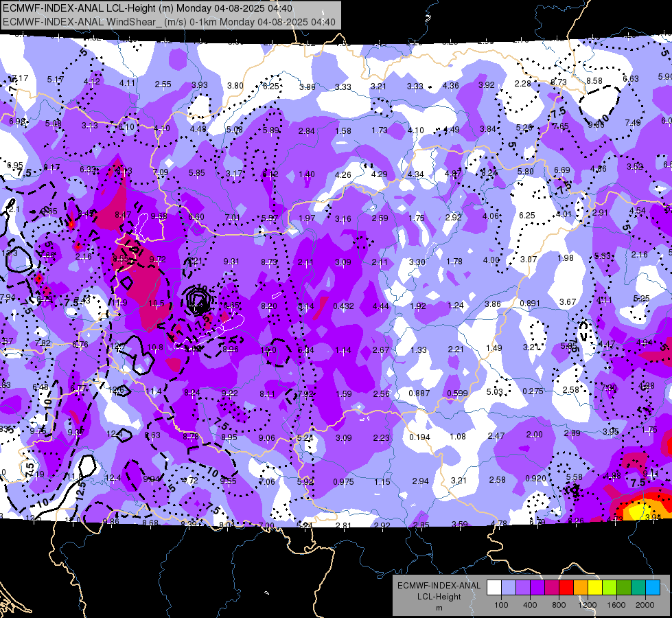Click the grid value 9.31
672x618 pixels.
(231, 261)
